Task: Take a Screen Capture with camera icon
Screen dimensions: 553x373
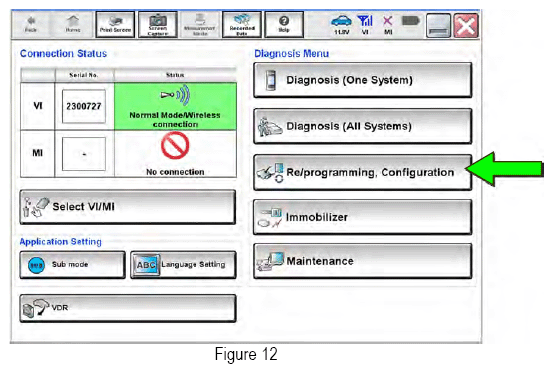Action: coord(157,25)
